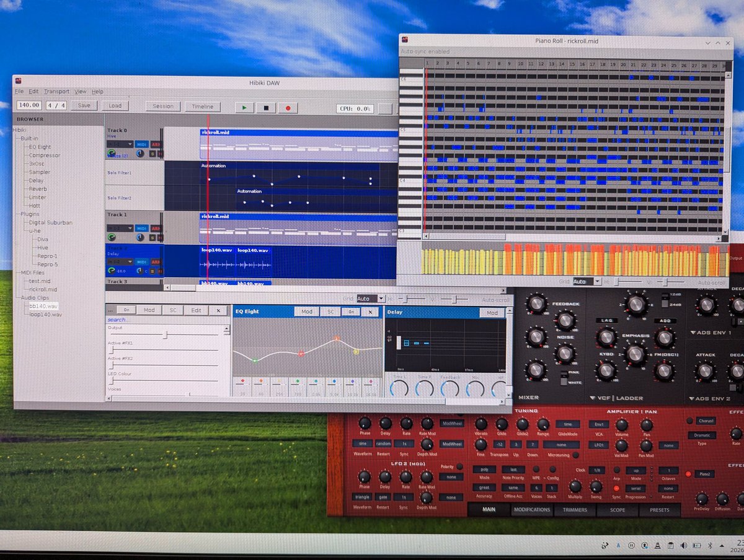This screenshot has width=744, height=560.
Task: Click Track 0 green volume knob
Action: (x=112, y=152)
